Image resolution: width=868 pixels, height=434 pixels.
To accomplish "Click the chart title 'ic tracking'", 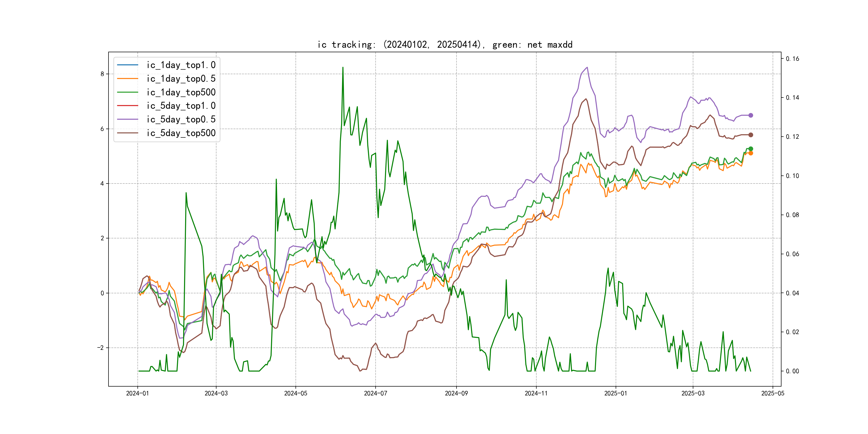I will pos(445,44).
